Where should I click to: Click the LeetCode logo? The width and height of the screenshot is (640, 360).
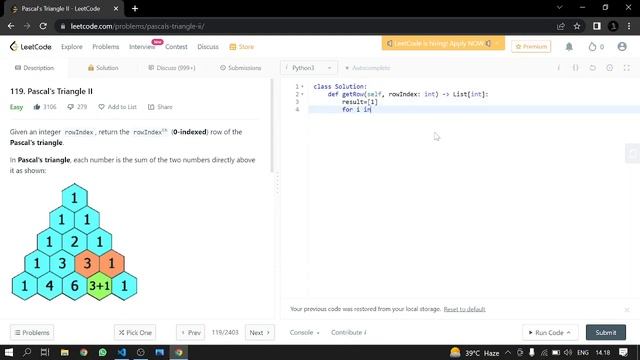[x=31, y=47]
